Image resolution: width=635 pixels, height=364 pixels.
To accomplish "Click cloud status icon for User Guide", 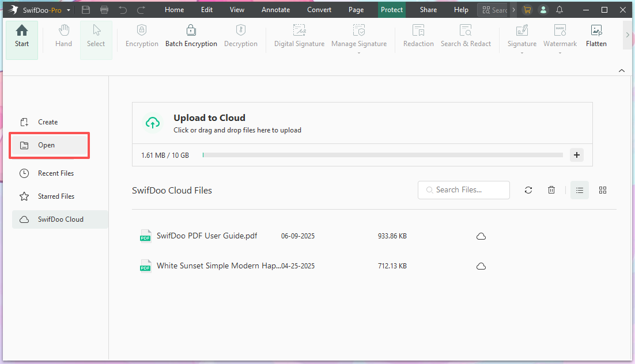I will click(481, 236).
